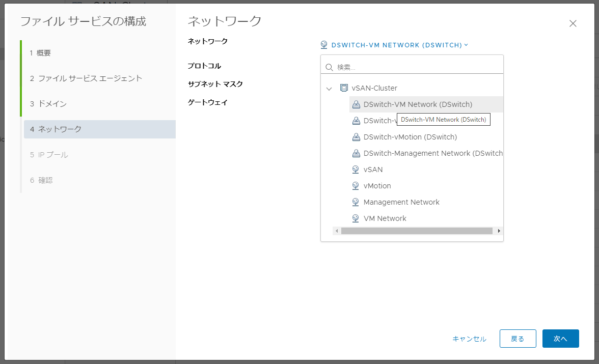Click the 戻る back button
The width and height of the screenshot is (599, 364).
coord(518,339)
